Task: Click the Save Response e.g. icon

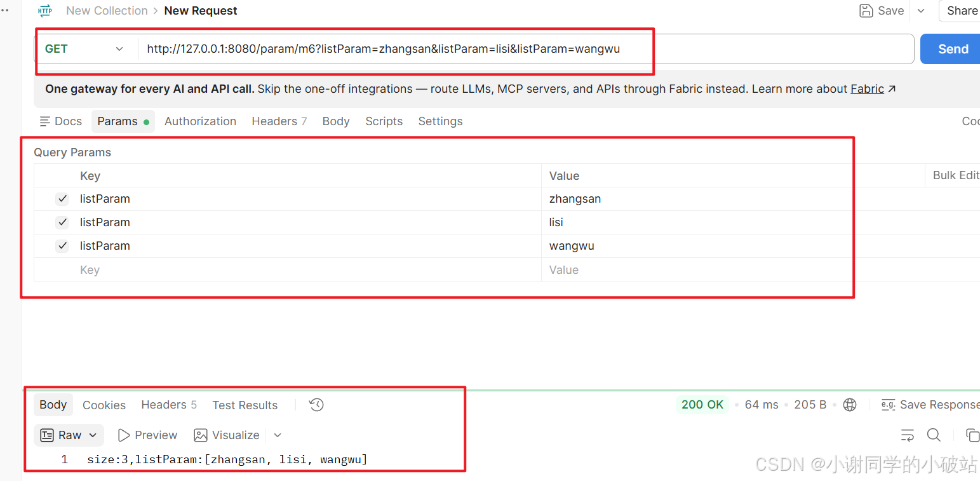Action: click(x=888, y=405)
